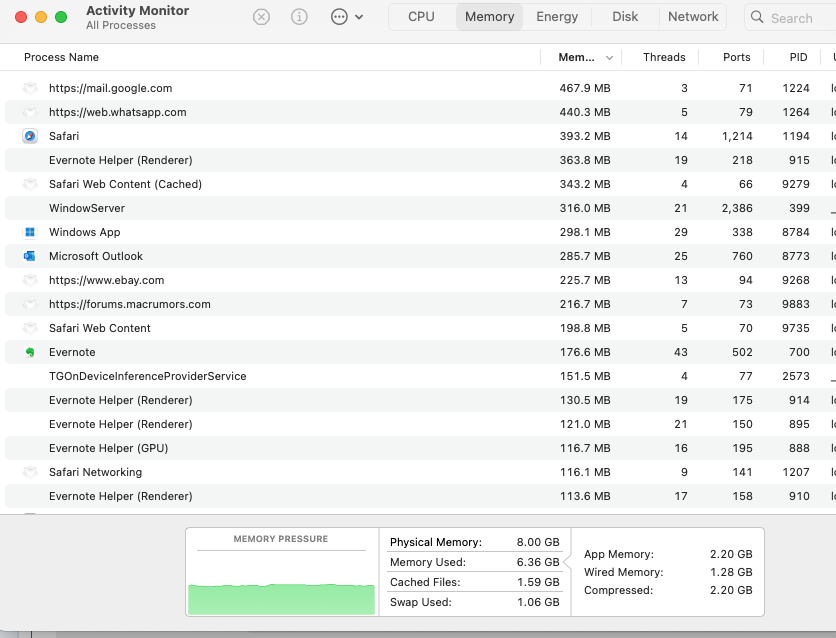Click the shield icon beside the 198.8 MB Safari Web Content row

click(x=30, y=328)
